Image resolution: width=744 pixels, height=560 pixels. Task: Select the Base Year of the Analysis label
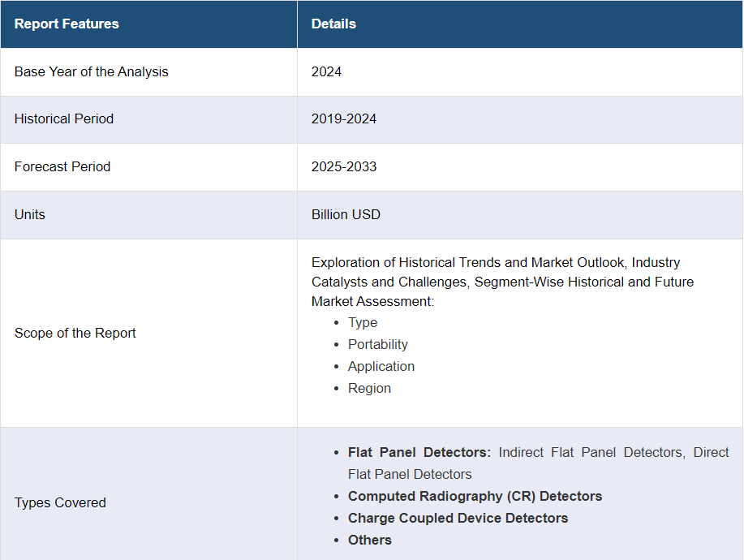tap(91, 71)
